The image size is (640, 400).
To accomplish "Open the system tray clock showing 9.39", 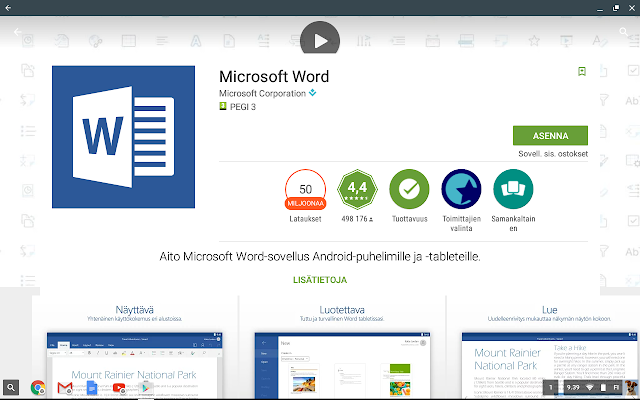I will coord(572,386).
